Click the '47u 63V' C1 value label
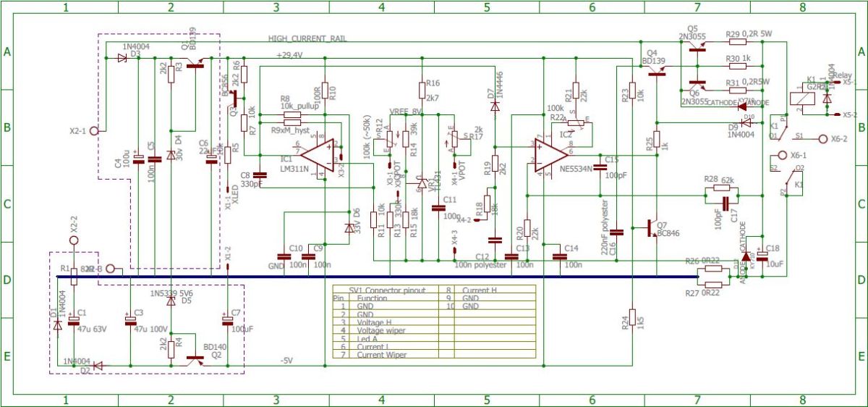 click(x=92, y=330)
